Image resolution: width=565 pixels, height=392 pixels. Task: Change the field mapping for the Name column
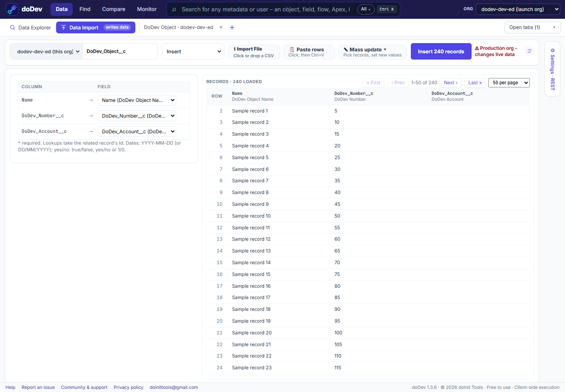coord(137,100)
